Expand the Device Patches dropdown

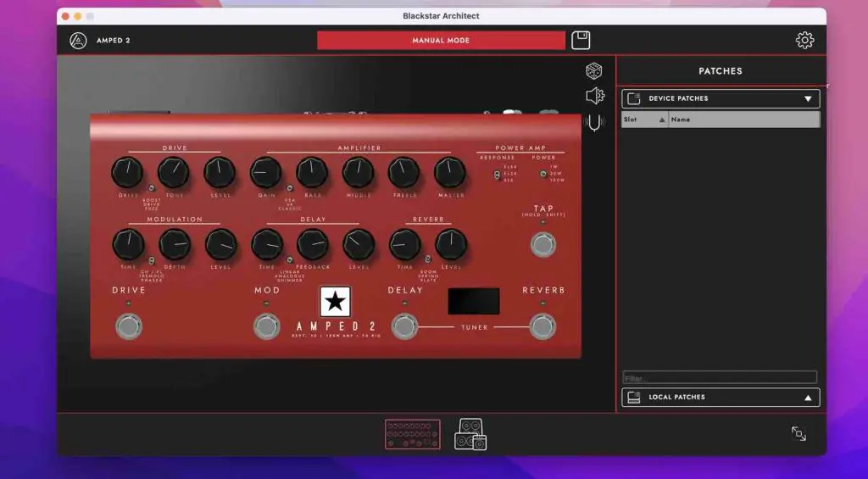807,98
